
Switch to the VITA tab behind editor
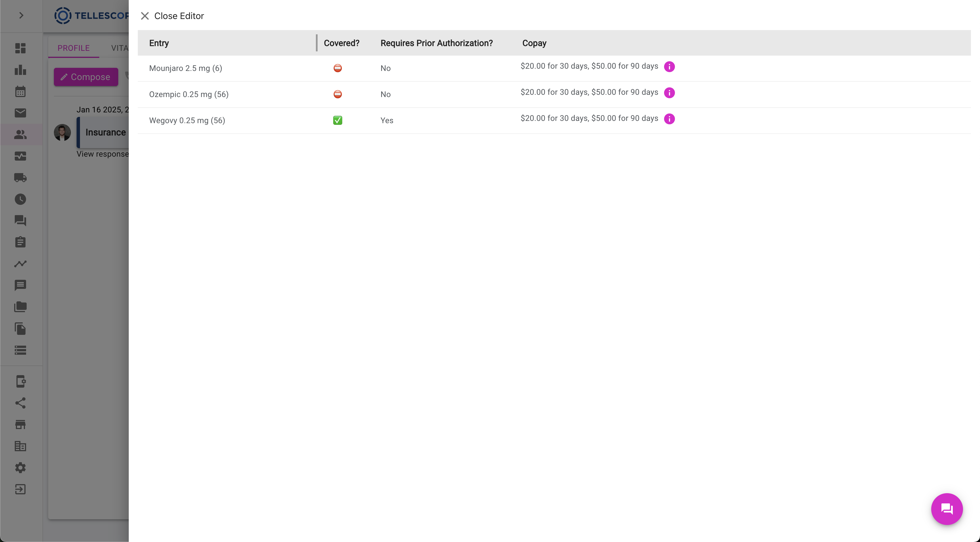119,48
